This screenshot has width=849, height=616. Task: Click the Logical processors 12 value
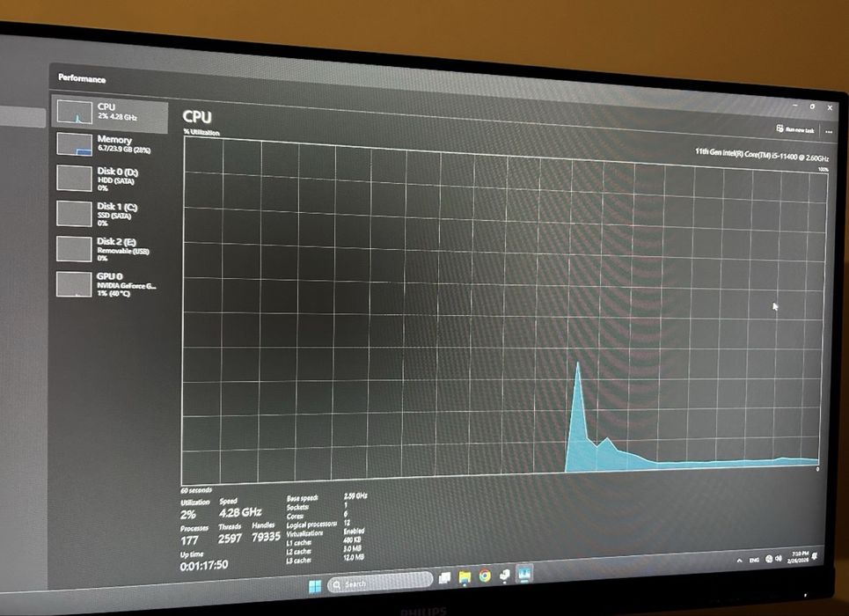(347, 523)
